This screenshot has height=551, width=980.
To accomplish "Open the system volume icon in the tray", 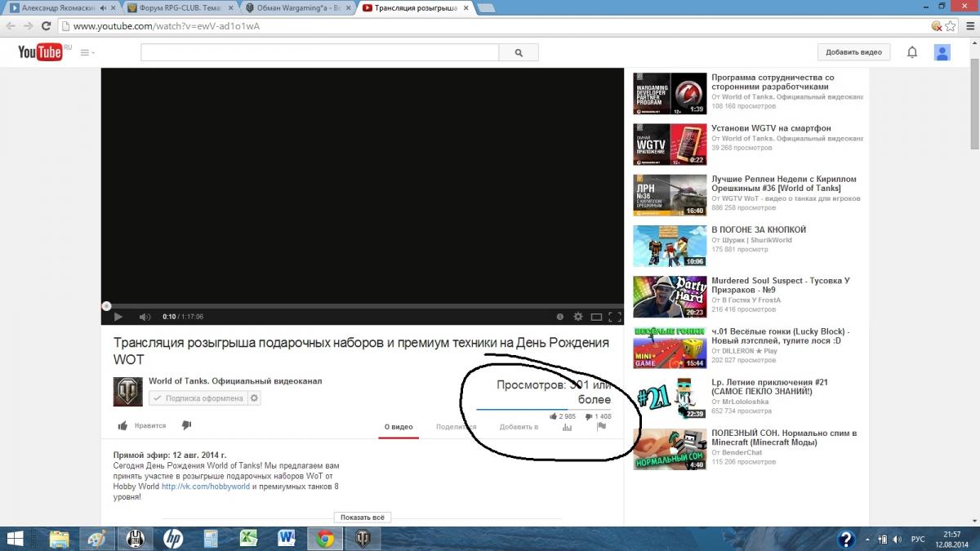I will point(897,539).
